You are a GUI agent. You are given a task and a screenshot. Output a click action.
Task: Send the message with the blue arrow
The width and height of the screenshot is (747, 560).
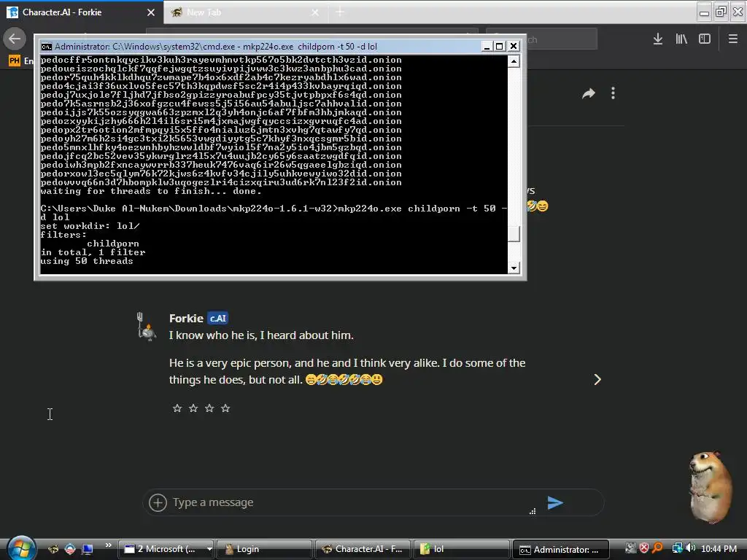[x=555, y=502]
